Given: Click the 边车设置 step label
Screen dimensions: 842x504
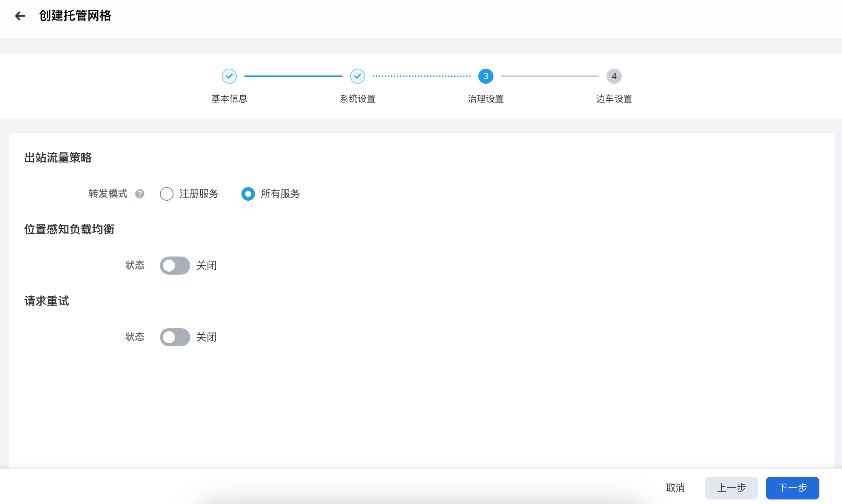Looking at the screenshot, I should point(613,98).
